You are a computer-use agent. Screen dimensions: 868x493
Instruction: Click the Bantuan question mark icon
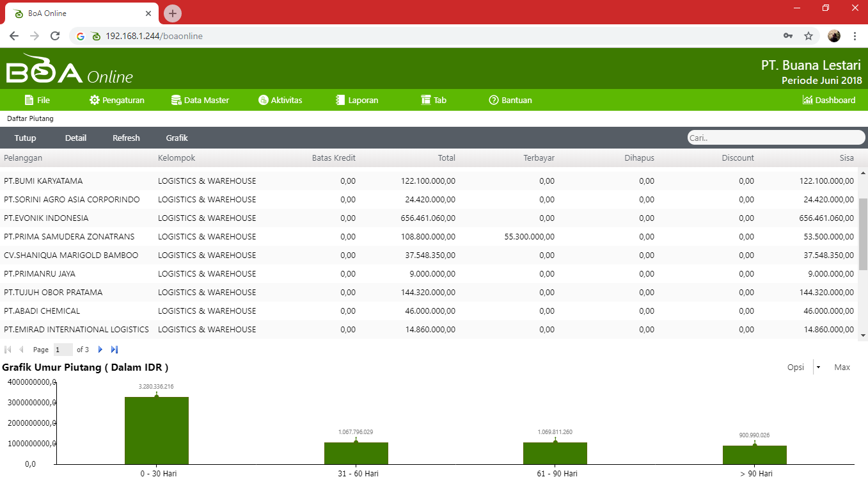click(493, 100)
